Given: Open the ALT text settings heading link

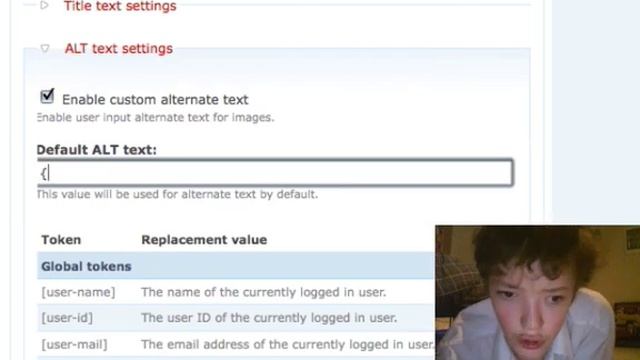Looking at the screenshot, I should click(119, 49).
